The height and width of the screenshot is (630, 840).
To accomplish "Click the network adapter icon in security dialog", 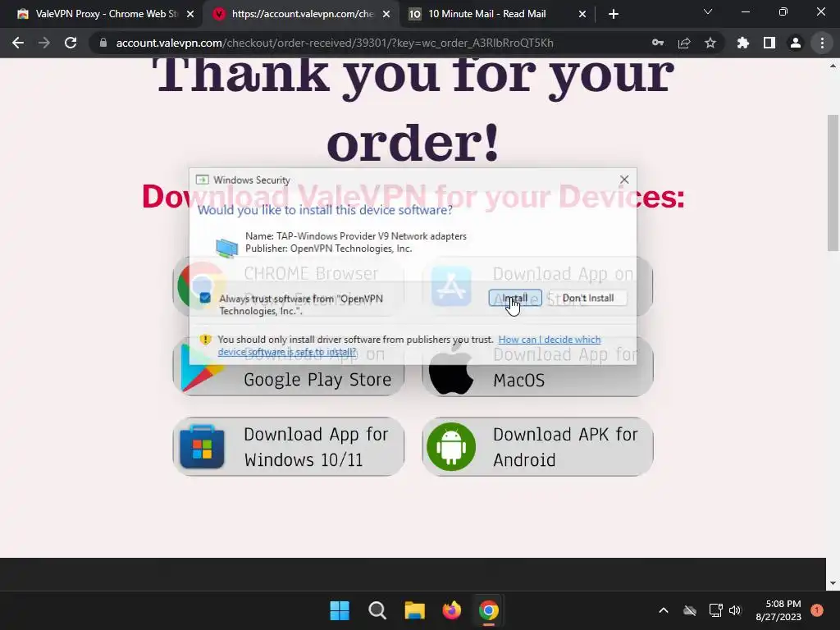I will (x=226, y=248).
